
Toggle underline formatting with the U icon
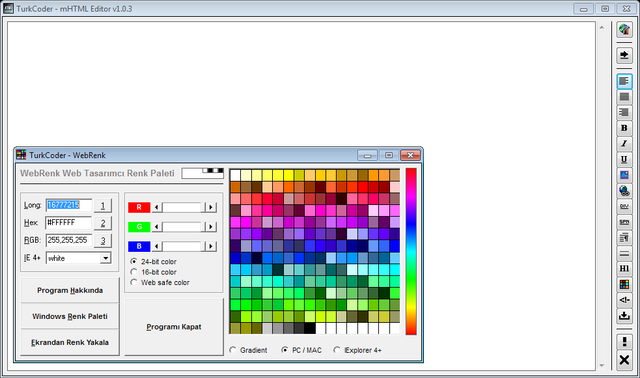pos(624,159)
